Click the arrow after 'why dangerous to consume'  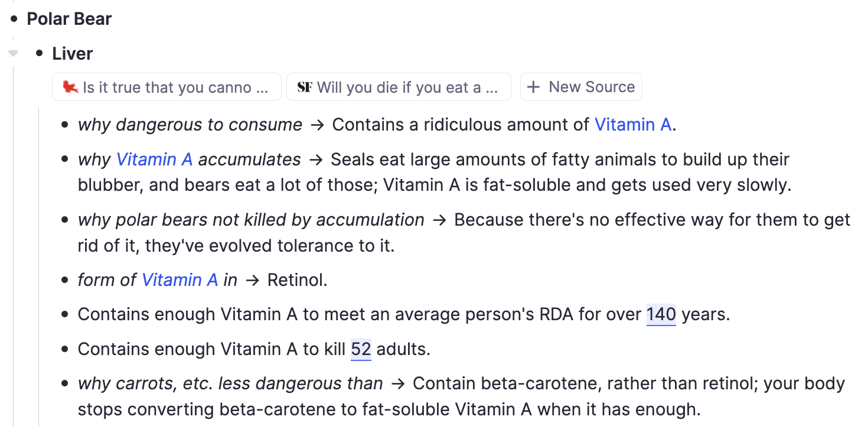(317, 125)
